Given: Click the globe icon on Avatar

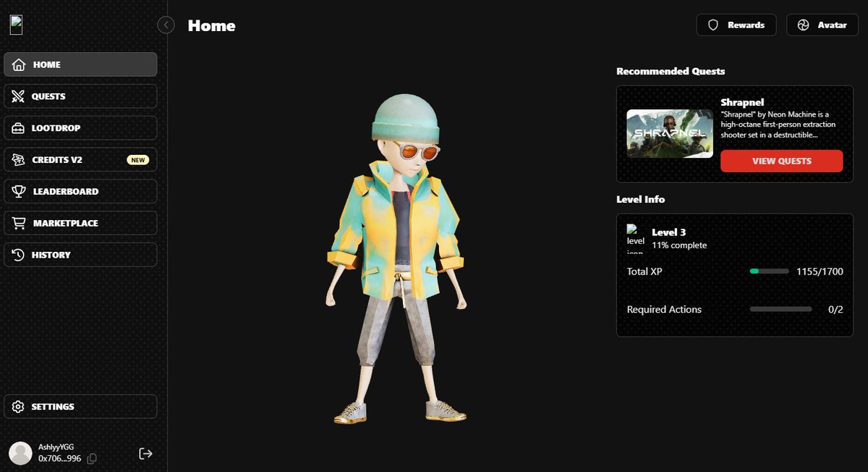Looking at the screenshot, I should click(803, 25).
